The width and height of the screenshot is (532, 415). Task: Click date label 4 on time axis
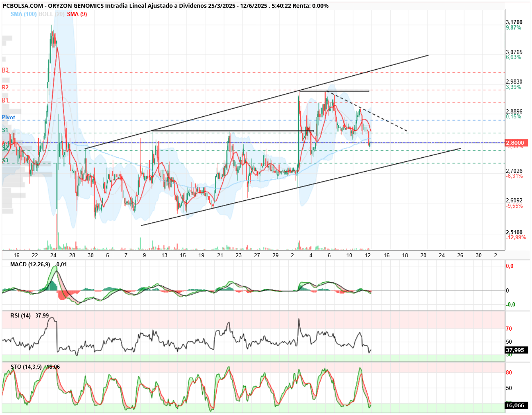(311, 256)
